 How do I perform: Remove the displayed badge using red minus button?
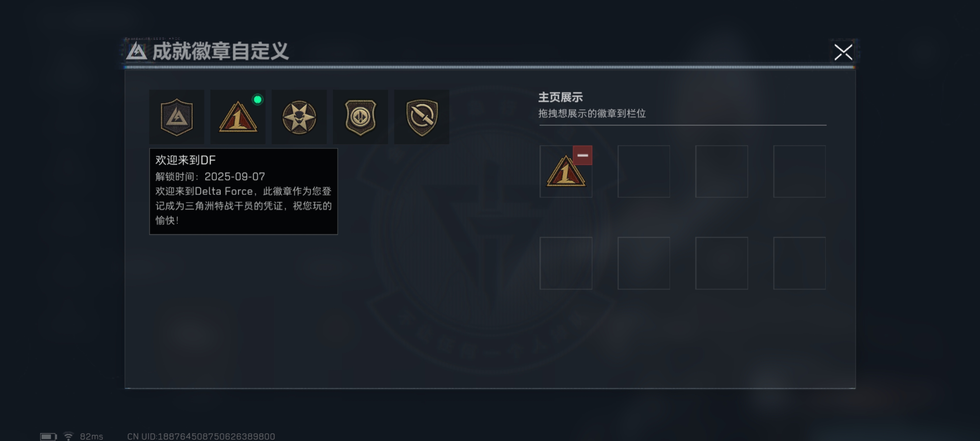(x=582, y=155)
